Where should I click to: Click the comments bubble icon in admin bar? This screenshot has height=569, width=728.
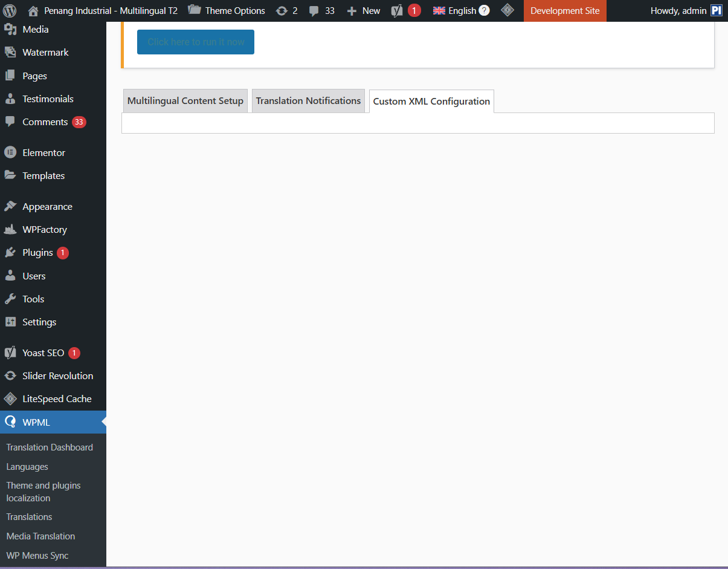tap(314, 11)
